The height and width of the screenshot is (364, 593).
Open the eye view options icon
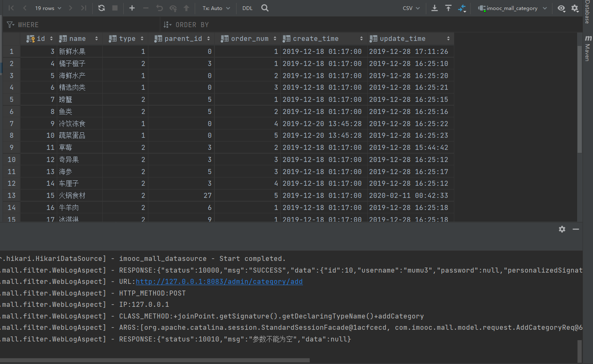click(561, 8)
